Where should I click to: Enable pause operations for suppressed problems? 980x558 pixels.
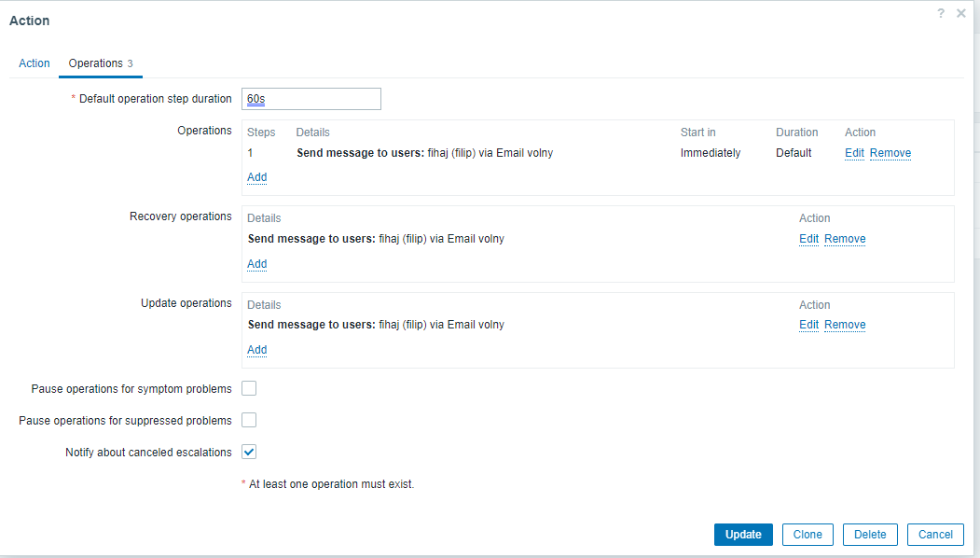[249, 420]
